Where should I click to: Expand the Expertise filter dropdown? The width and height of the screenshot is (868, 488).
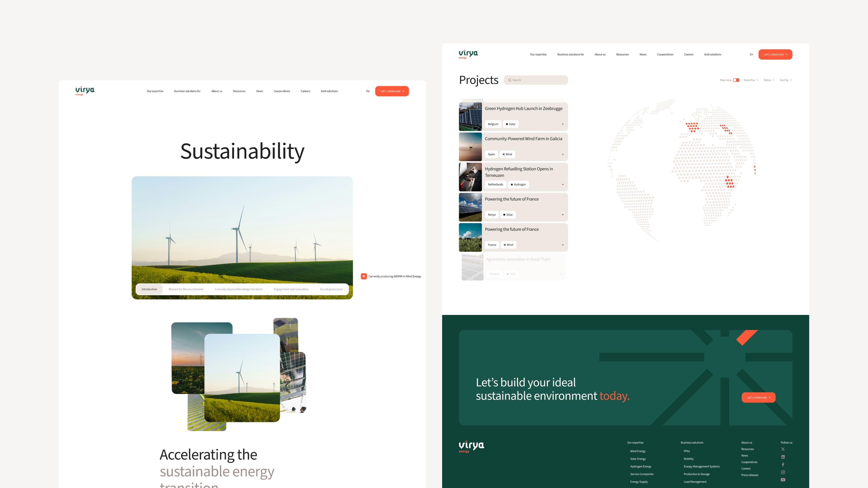tap(751, 80)
